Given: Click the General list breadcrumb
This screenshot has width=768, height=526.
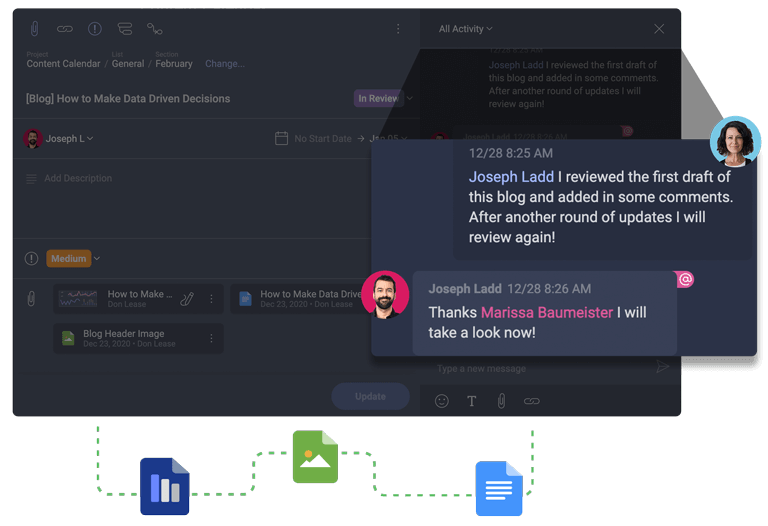Looking at the screenshot, I should tap(128, 64).
